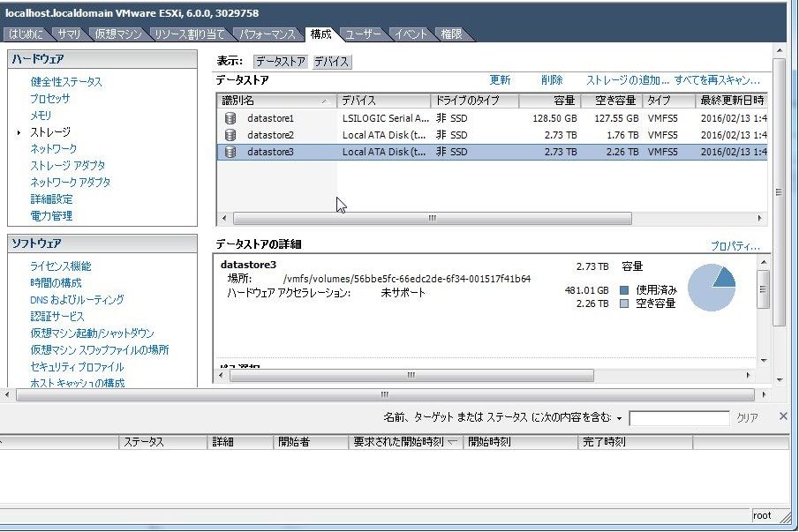This screenshot has width=799, height=532.
Task: Click the クリア button
Action: [747, 418]
